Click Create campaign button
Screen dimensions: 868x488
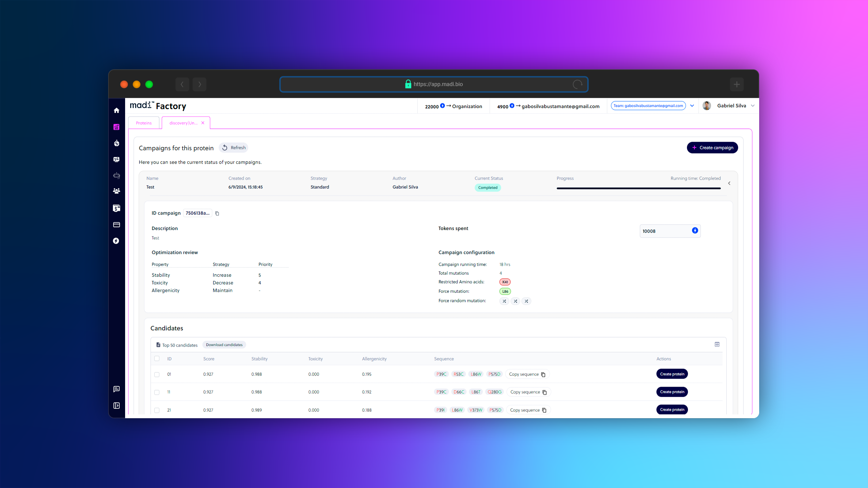click(x=712, y=148)
